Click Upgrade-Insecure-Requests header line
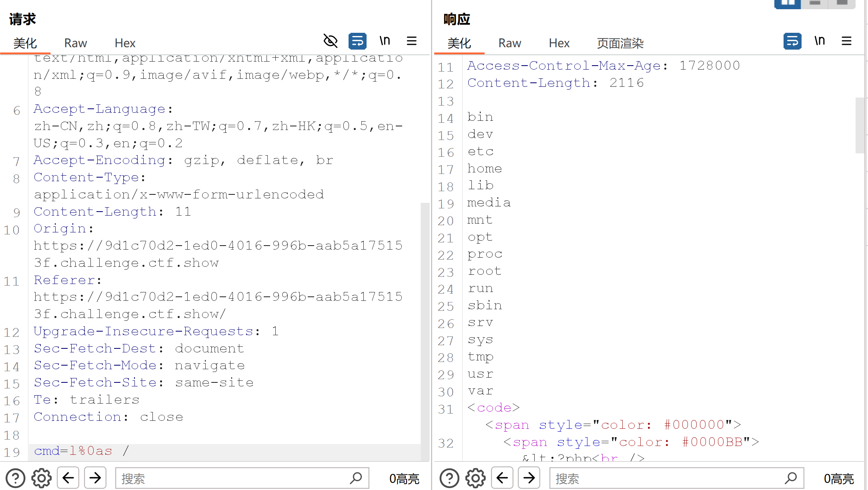This screenshot has height=490, width=868. pyautogui.click(x=156, y=331)
